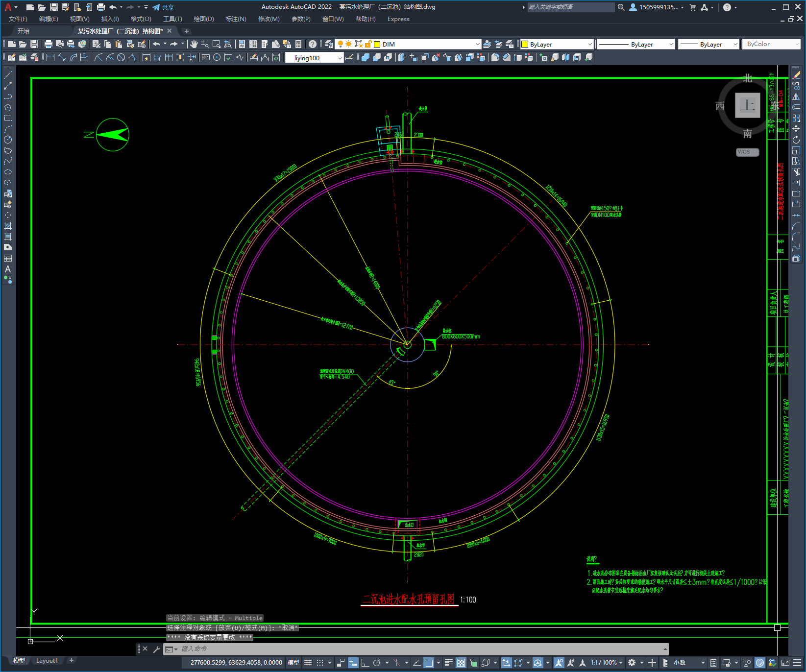Viewport: 806px width, 672px height.
Task: Open the 文件(F) menu
Action: pos(18,19)
